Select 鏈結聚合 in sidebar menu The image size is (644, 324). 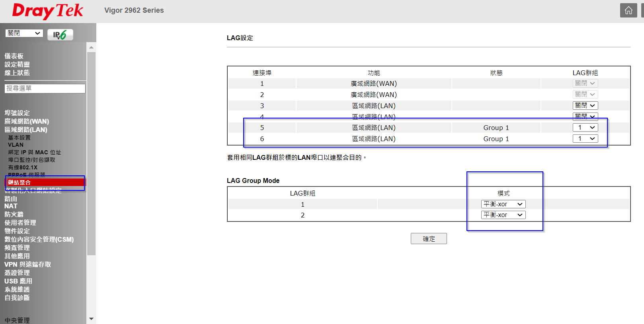click(20, 182)
